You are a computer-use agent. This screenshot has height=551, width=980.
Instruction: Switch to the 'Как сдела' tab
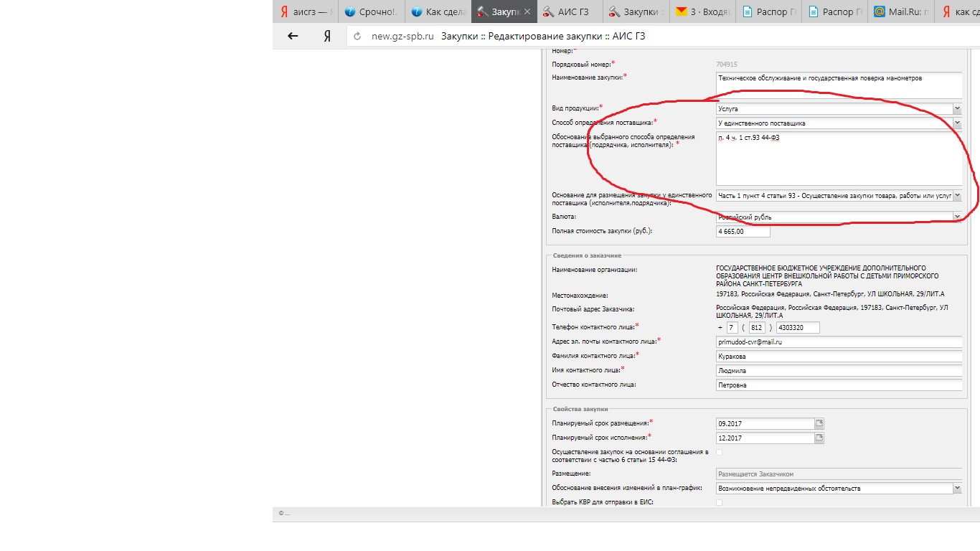[x=438, y=11]
